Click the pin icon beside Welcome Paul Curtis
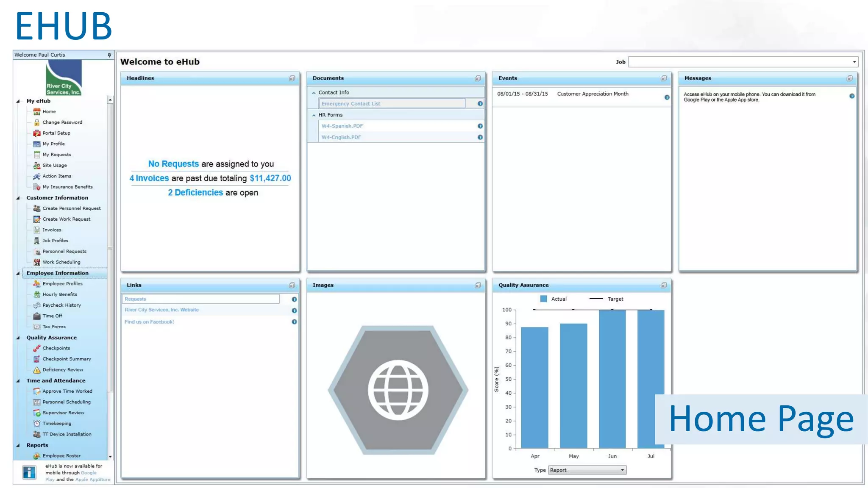Viewport: 868px width, 488px height. (x=109, y=55)
